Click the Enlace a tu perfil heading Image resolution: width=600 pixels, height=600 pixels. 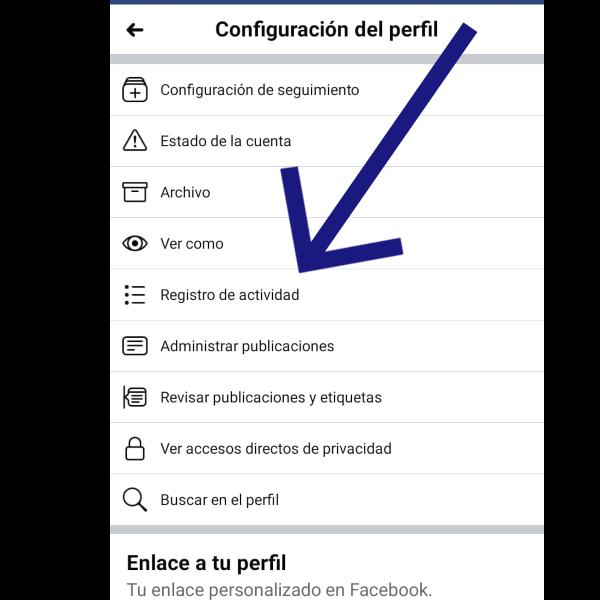pos(206,563)
